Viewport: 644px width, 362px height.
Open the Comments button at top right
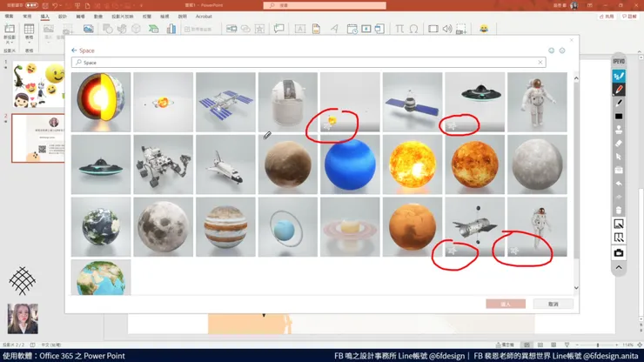629,17
